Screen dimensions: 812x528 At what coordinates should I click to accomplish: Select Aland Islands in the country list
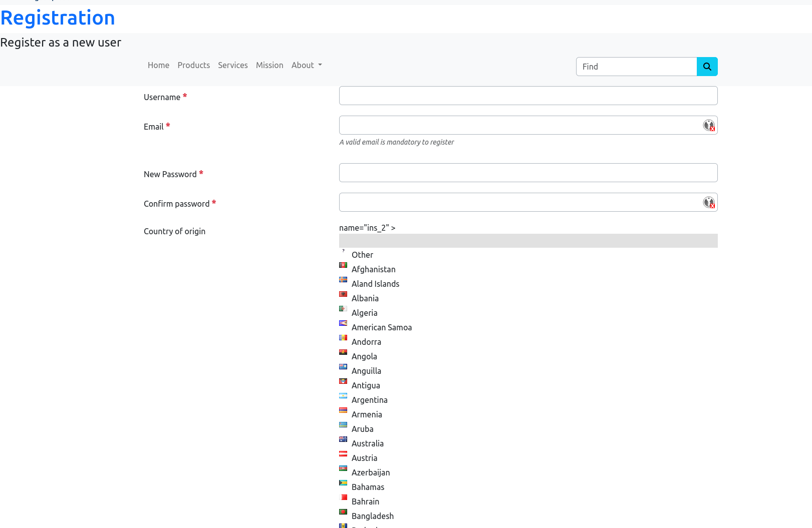pyautogui.click(x=375, y=284)
